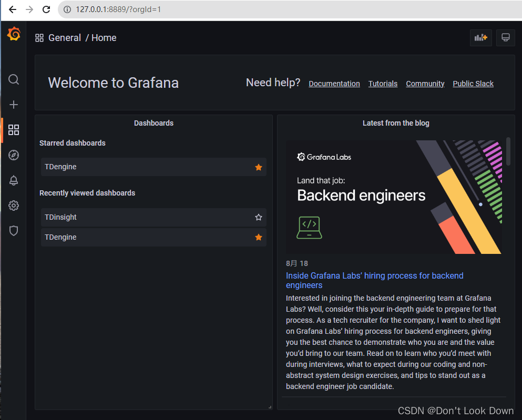Viewport: 522px width, 420px height.
Task: Click the General folder breadcrumb
Action: (x=65, y=38)
